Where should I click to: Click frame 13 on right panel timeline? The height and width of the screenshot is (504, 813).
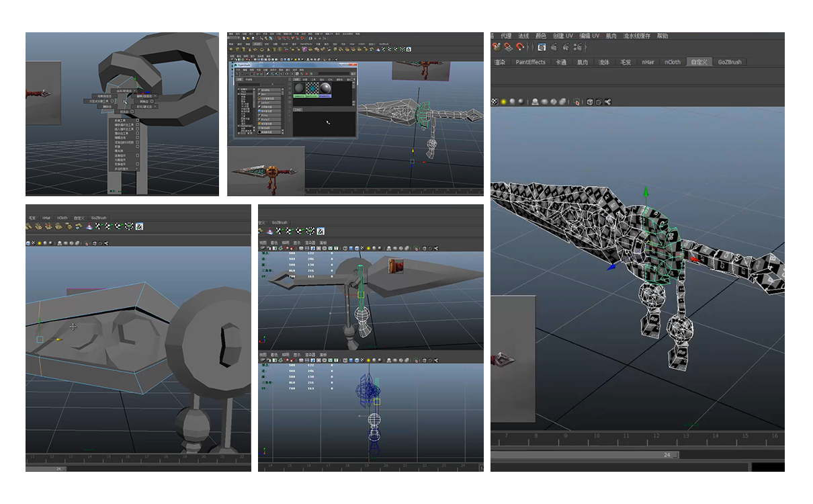click(x=686, y=436)
